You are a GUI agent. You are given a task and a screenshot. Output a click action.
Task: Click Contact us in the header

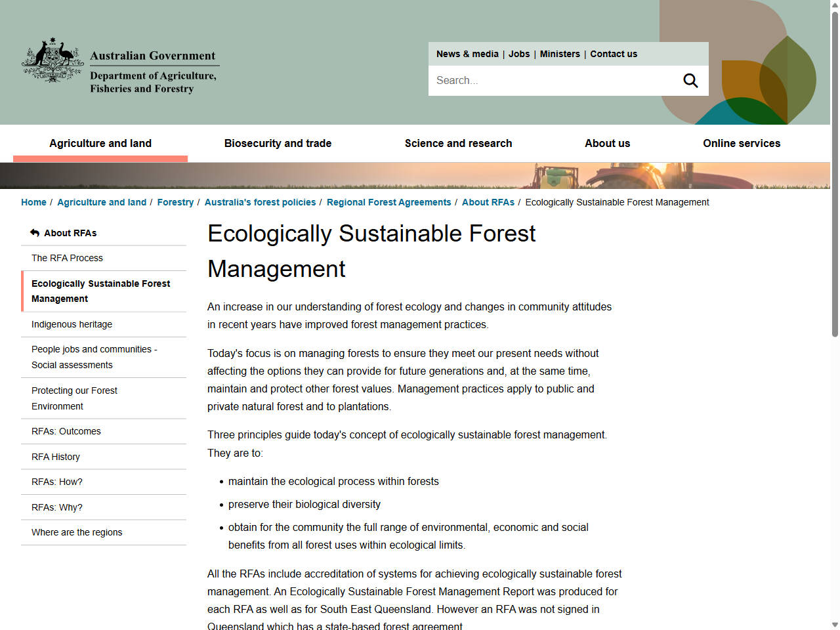pos(614,54)
